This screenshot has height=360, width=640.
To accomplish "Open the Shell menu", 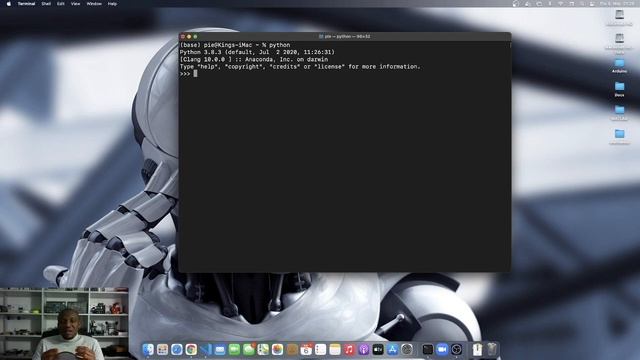I will click(x=46, y=4).
